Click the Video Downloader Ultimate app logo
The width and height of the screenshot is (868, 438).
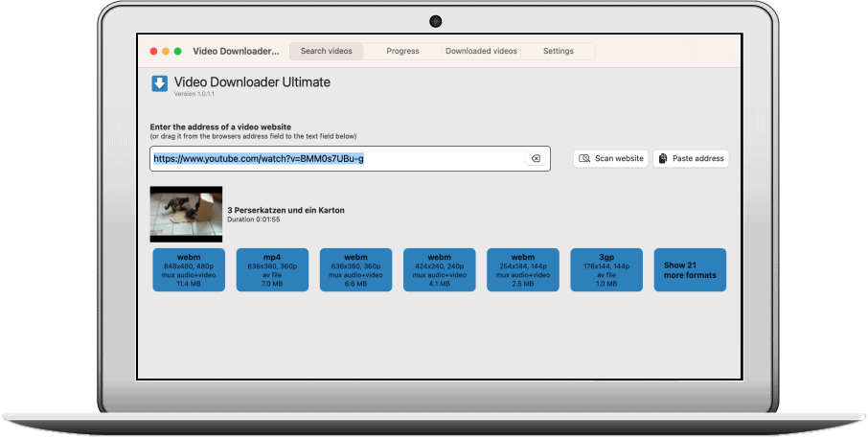(x=159, y=83)
